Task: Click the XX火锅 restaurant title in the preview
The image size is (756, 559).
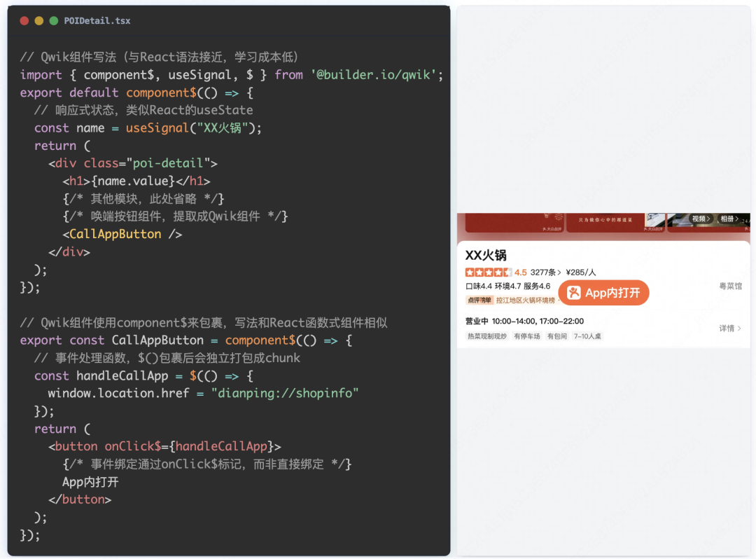Action: tap(486, 255)
